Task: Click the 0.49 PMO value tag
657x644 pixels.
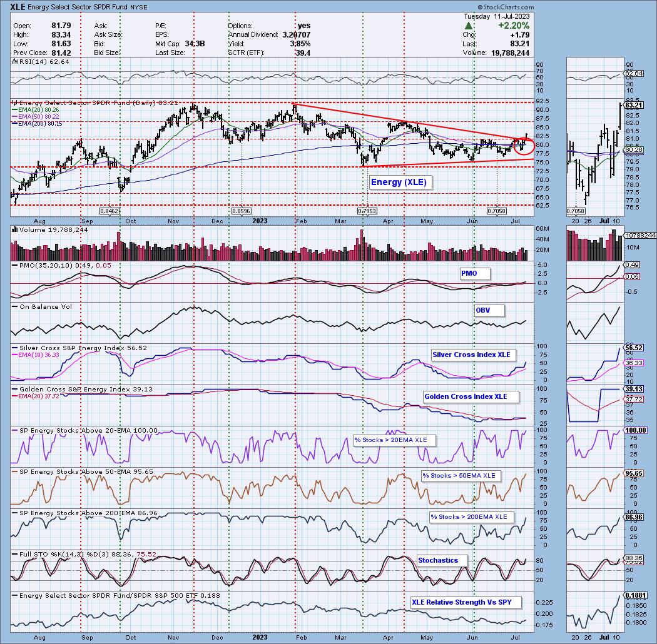Action: tap(632, 265)
